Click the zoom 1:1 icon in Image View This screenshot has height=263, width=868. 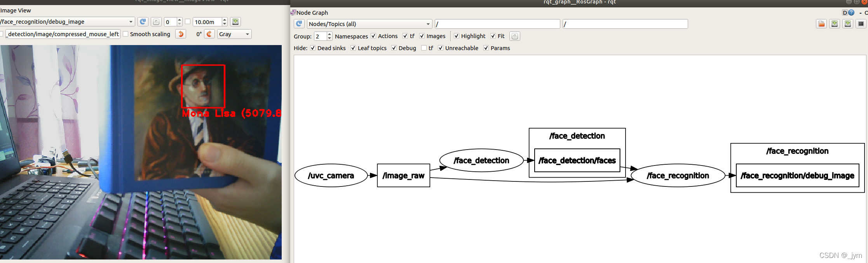point(156,22)
